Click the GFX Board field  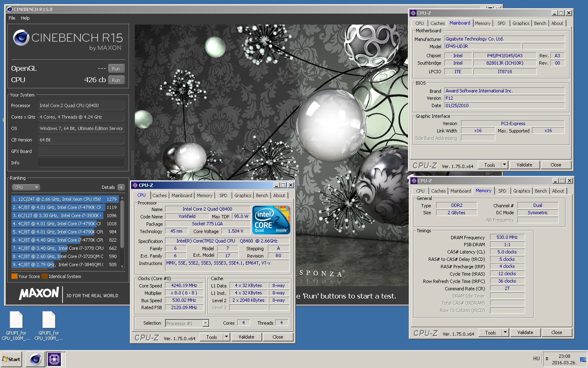point(81,151)
